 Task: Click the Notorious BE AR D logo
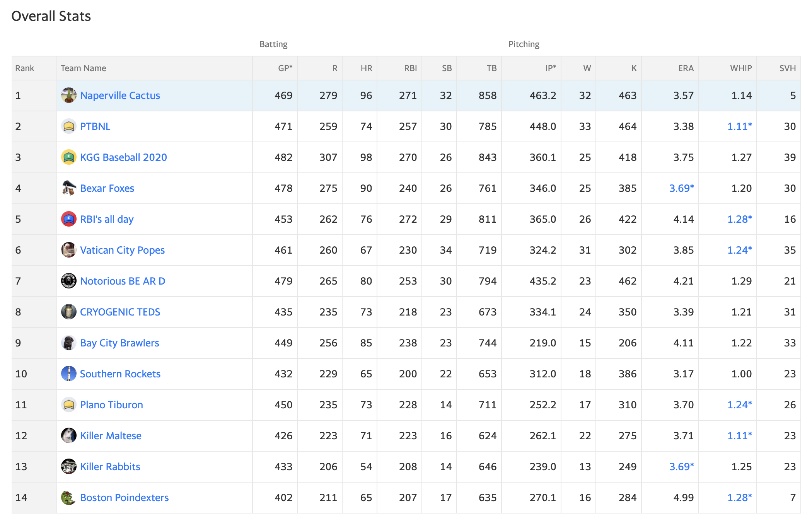(x=69, y=281)
